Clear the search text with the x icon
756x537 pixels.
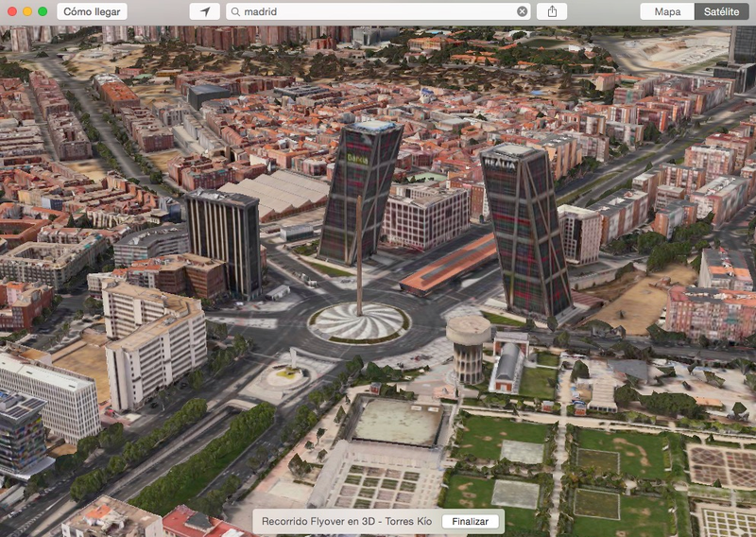[x=522, y=11]
